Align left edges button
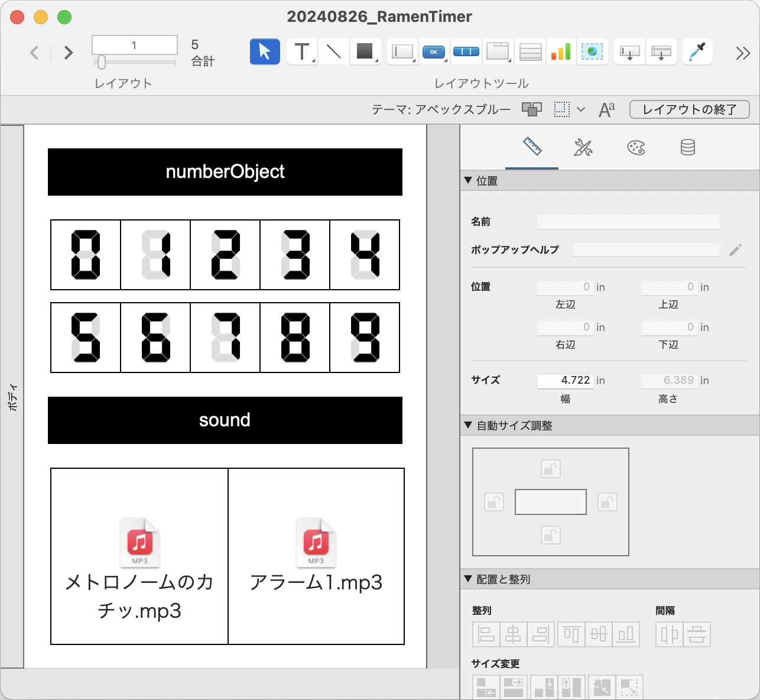Screen dimensions: 760x700 (x=486, y=634)
